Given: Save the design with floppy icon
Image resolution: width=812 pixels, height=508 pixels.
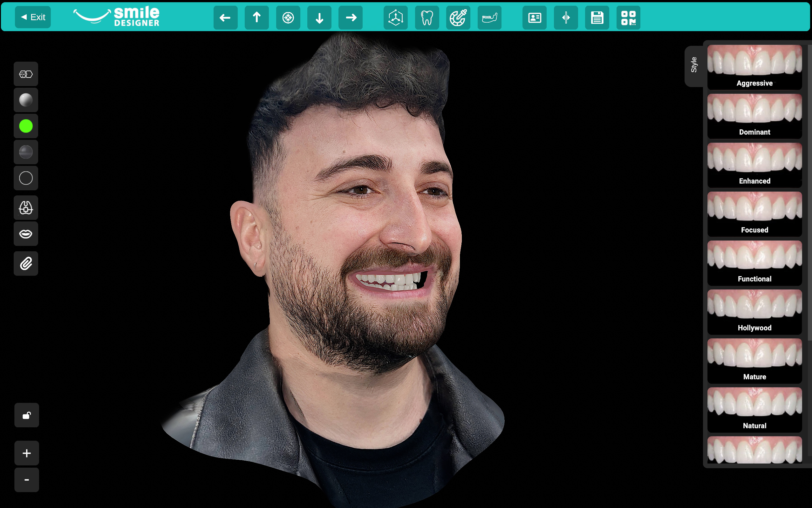Looking at the screenshot, I should coord(597,17).
